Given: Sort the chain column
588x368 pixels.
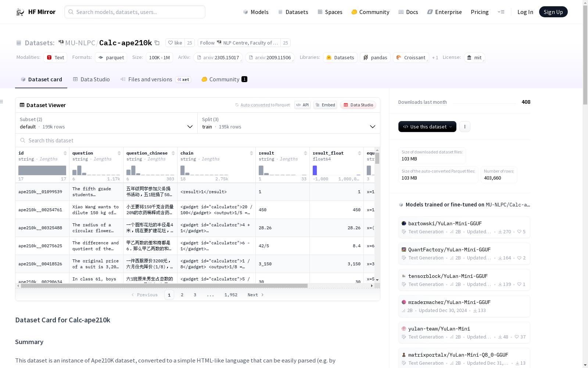Looking at the screenshot, I should 251,153.
